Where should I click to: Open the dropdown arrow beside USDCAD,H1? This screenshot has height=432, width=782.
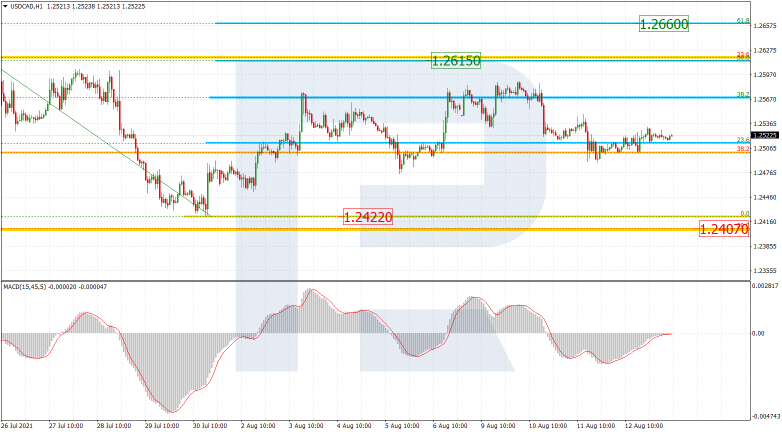coord(5,7)
